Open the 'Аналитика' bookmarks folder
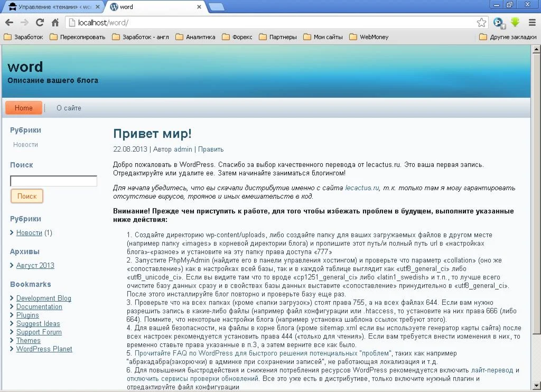Image resolution: width=541 pixels, height=392 pixels. [195, 37]
